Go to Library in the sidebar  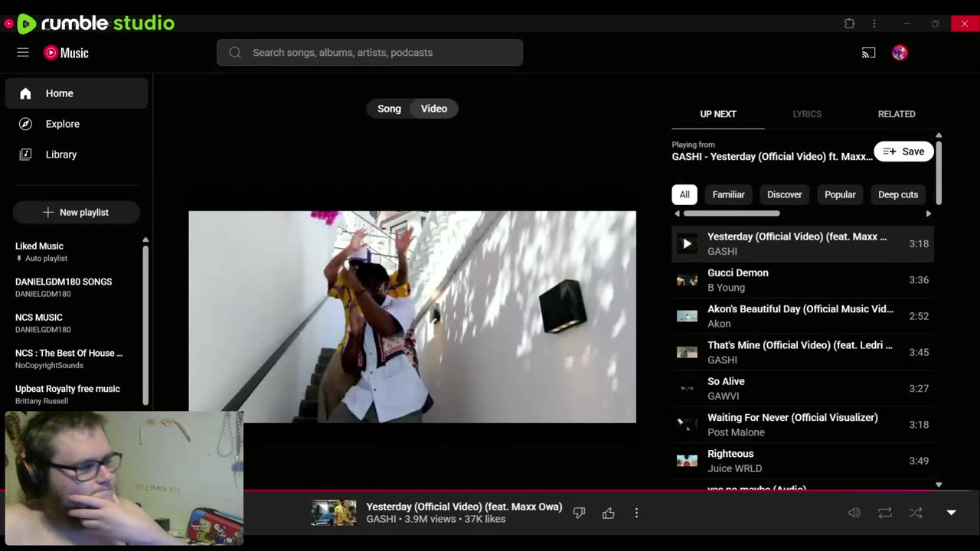77,155
